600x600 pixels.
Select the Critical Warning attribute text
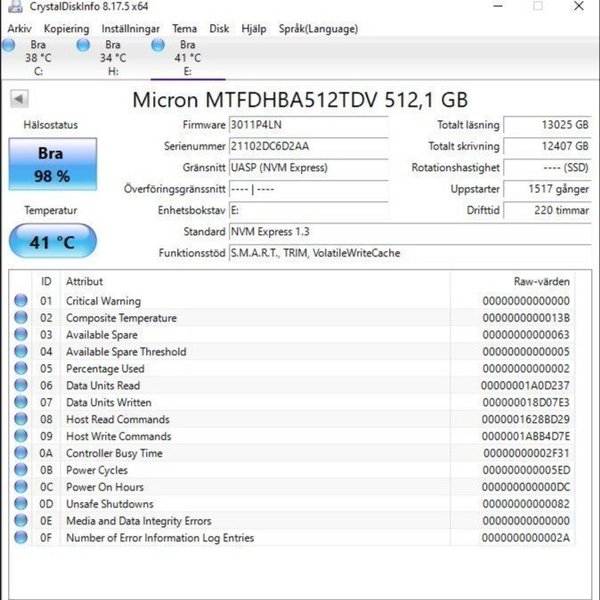point(103,301)
